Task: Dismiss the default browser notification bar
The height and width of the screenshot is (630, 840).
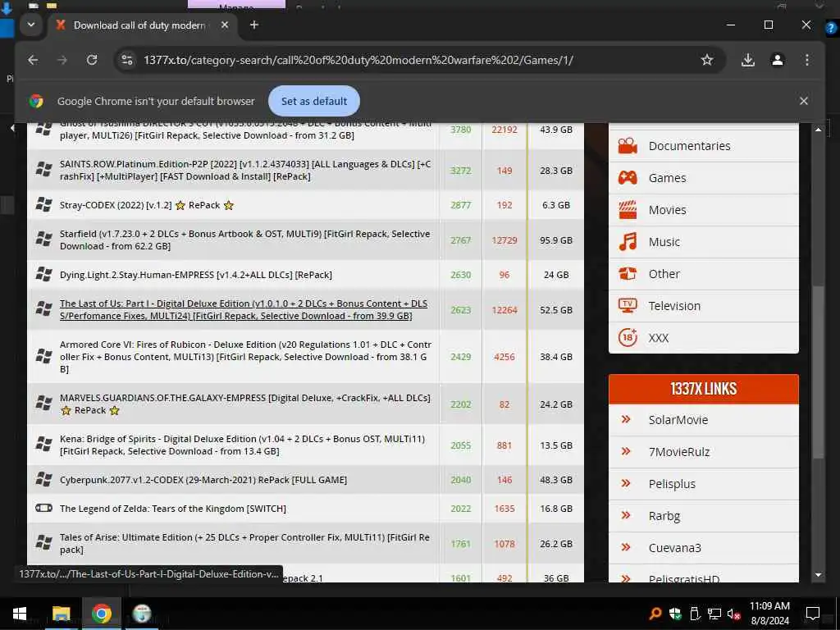Action: [804, 101]
